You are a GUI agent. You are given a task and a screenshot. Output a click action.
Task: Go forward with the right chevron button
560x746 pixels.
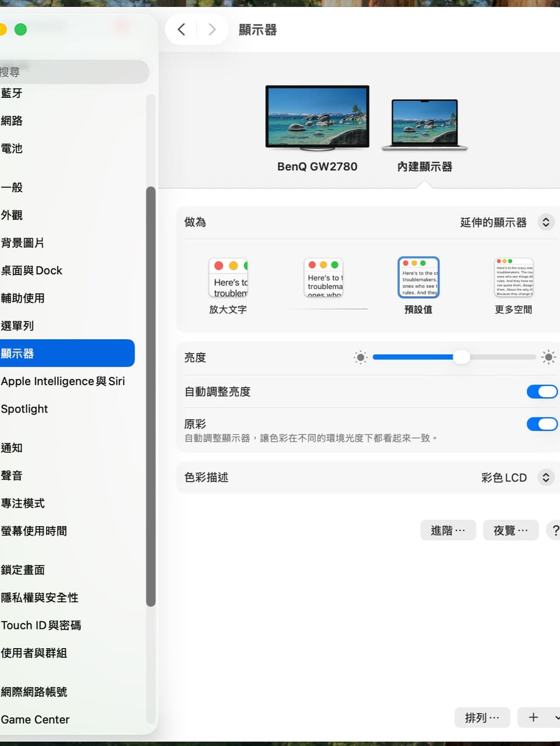pos(212,30)
